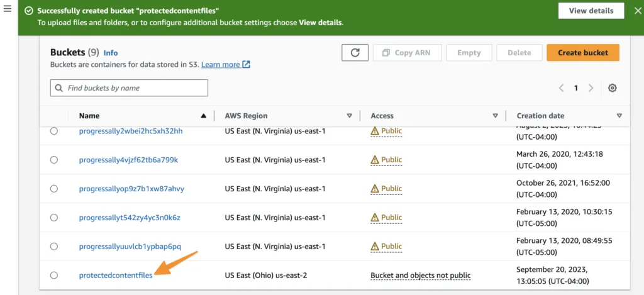644x295 pixels.
Task: Select radio for progressallyuuvlcb1ypbap6pq
Action: click(x=54, y=247)
